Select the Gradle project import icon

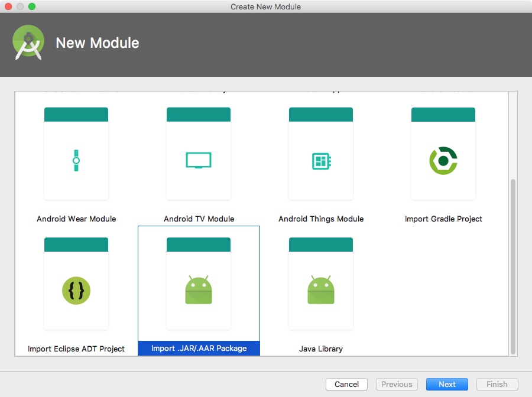click(x=443, y=160)
